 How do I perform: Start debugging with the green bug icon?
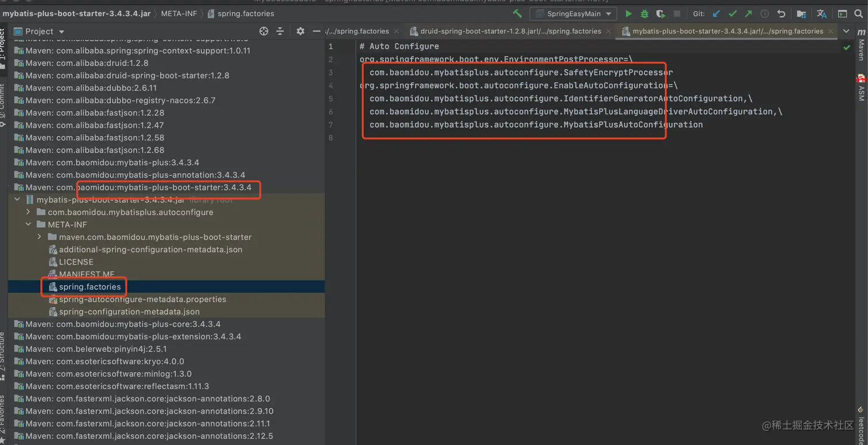coord(645,14)
